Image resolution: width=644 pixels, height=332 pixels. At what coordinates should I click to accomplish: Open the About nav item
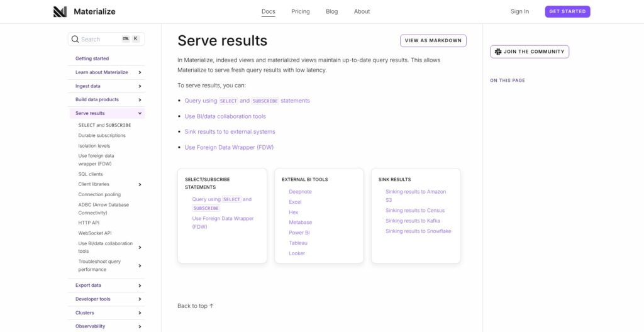pyautogui.click(x=362, y=11)
